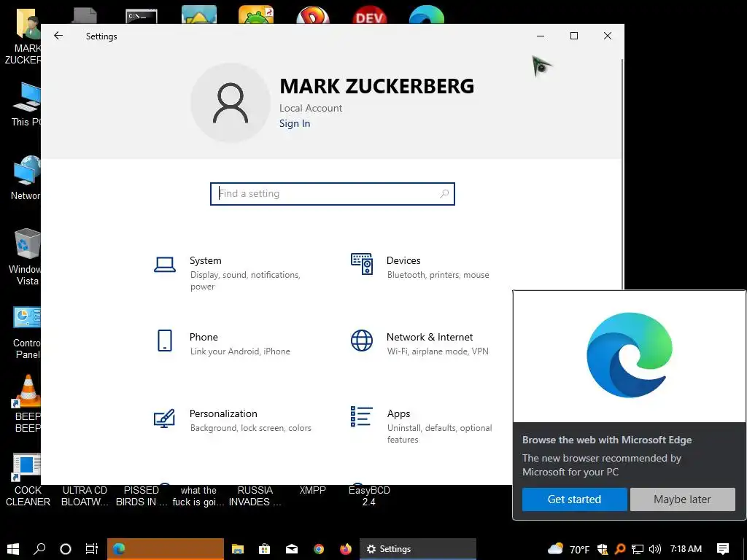Launch Firefox from the taskbar

[x=346, y=549]
